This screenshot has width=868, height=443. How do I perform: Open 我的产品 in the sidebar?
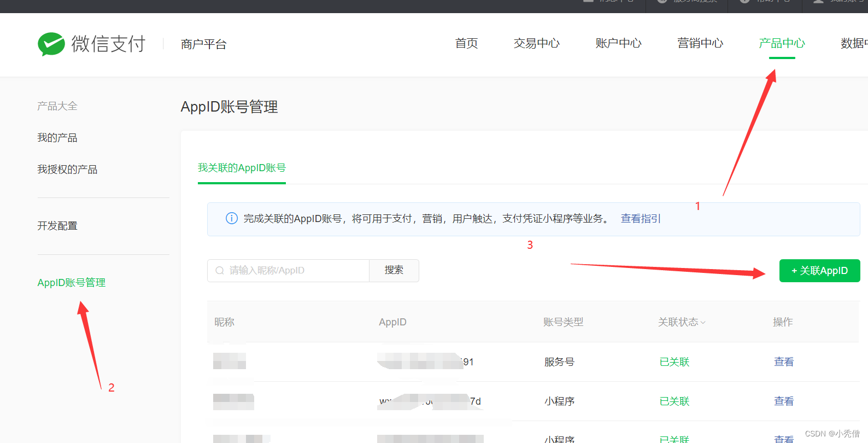[57, 138]
